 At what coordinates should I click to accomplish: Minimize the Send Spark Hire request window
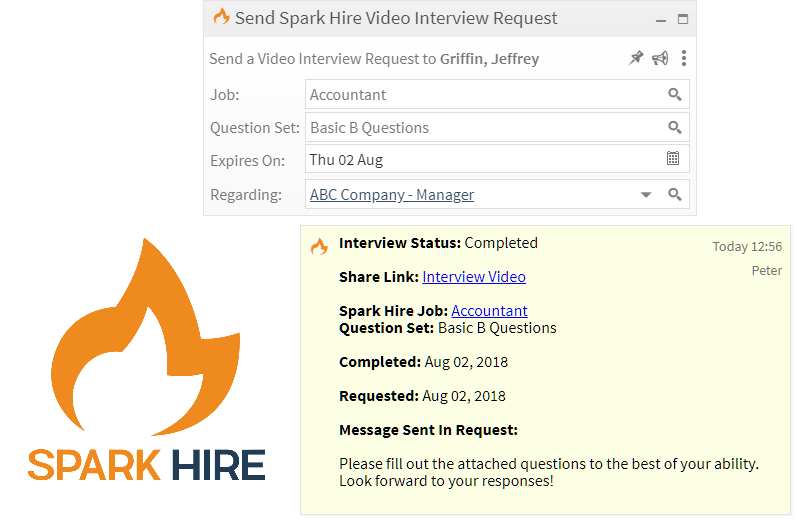[661, 21]
